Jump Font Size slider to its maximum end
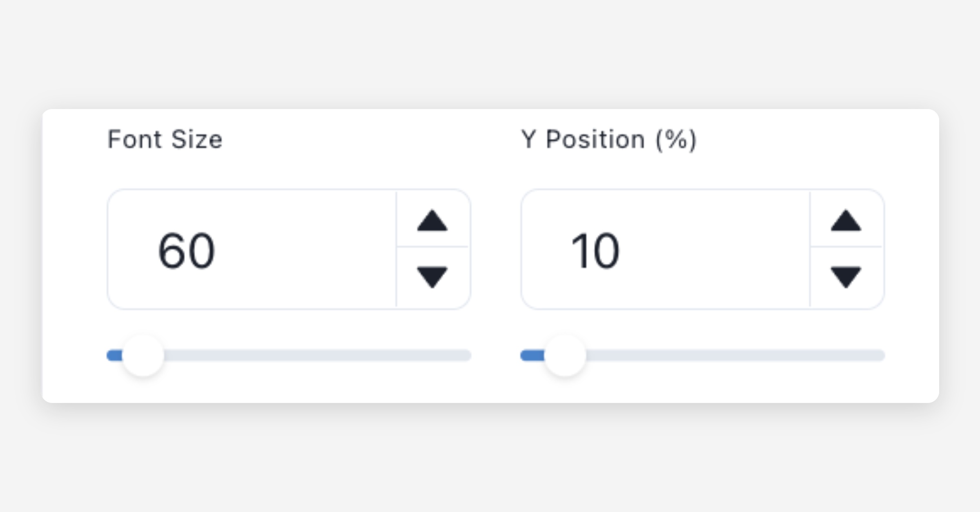Image resolution: width=980 pixels, height=512 pixels. coord(468,356)
